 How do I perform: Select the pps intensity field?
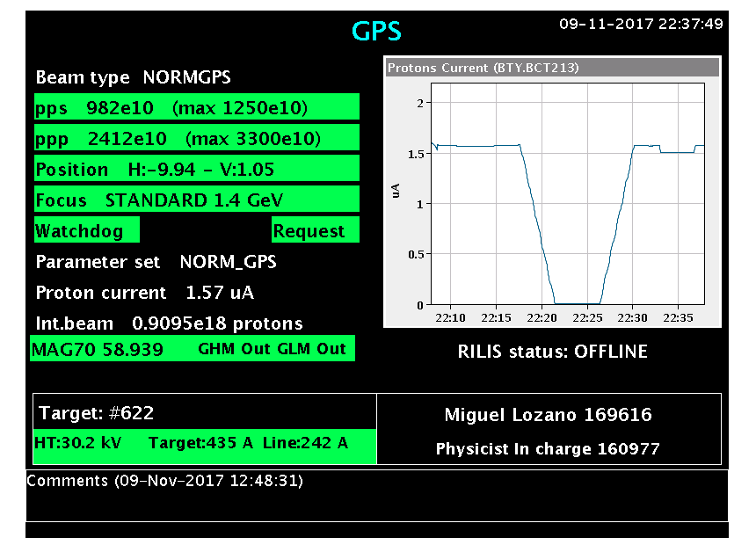click(x=195, y=106)
